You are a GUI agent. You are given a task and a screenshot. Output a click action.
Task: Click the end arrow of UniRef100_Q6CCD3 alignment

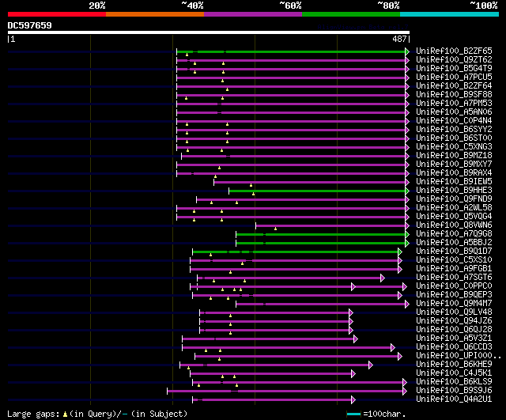point(392,348)
